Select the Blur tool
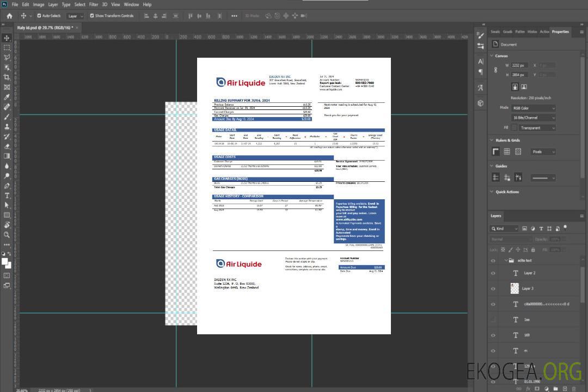Image resolution: width=588 pixels, height=392 pixels. point(7,166)
